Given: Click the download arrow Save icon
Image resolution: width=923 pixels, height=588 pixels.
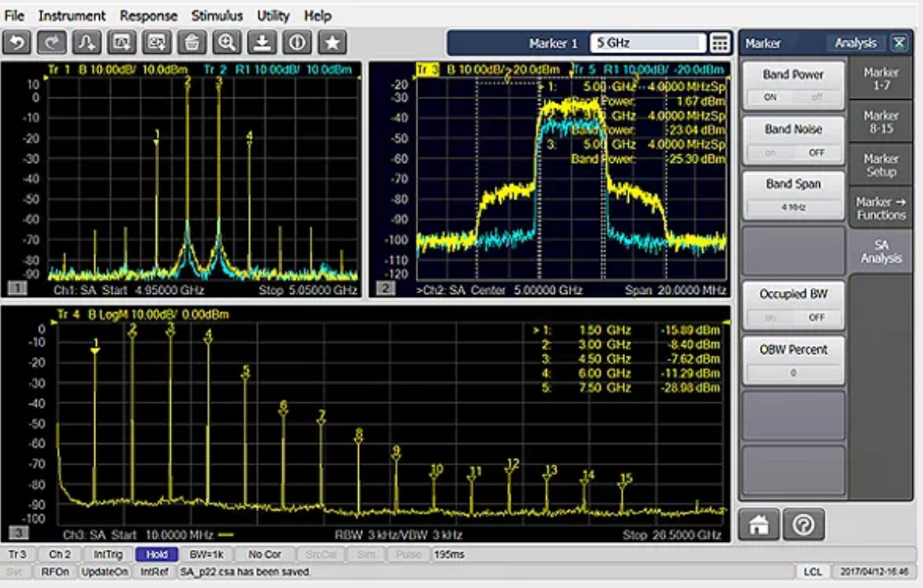Looking at the screenshot, I should coord(263,42).
